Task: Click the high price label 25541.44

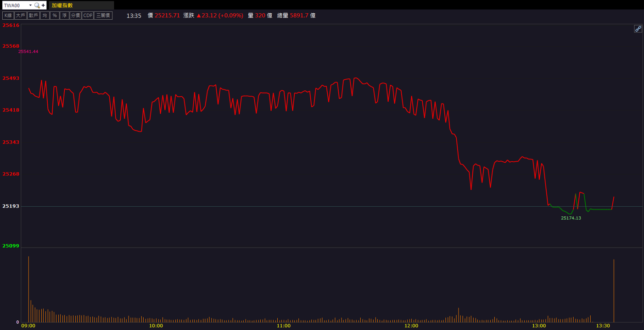Action: point(28,52)
